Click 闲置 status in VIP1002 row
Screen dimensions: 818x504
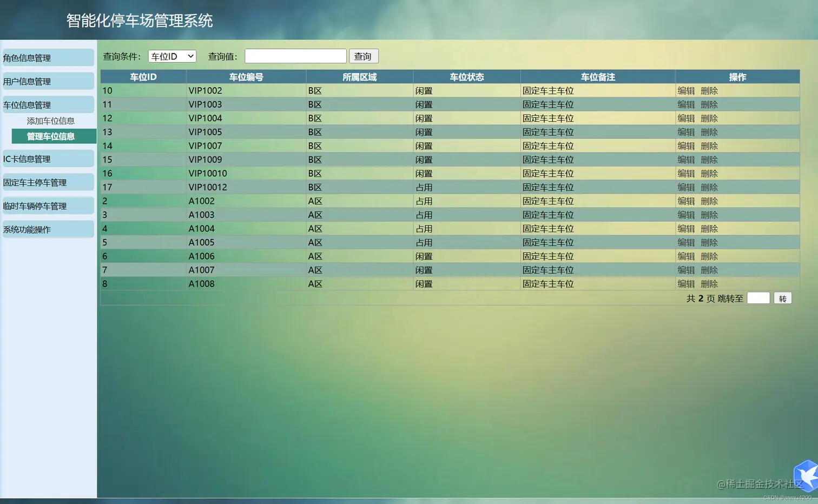point(424,91)
